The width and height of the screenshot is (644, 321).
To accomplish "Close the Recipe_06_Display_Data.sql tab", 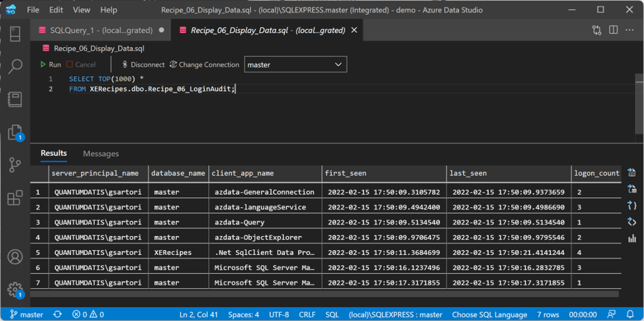I will 355,30.
